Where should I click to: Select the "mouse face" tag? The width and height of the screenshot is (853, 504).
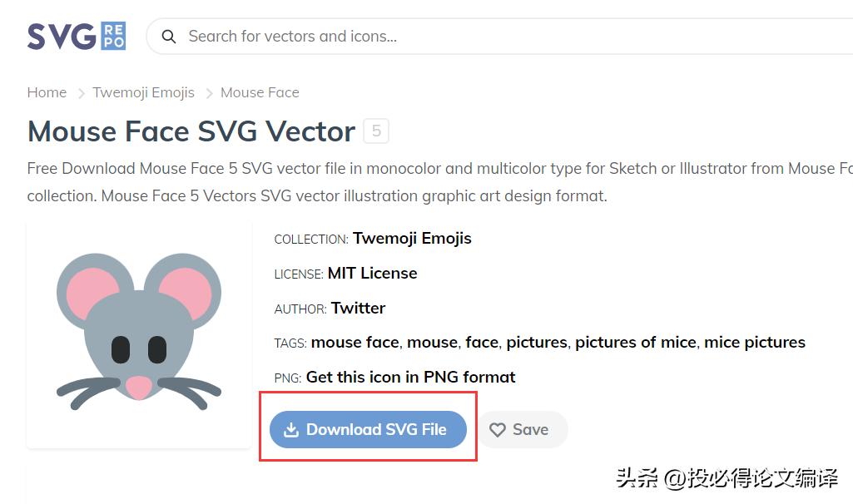[355, 343]
